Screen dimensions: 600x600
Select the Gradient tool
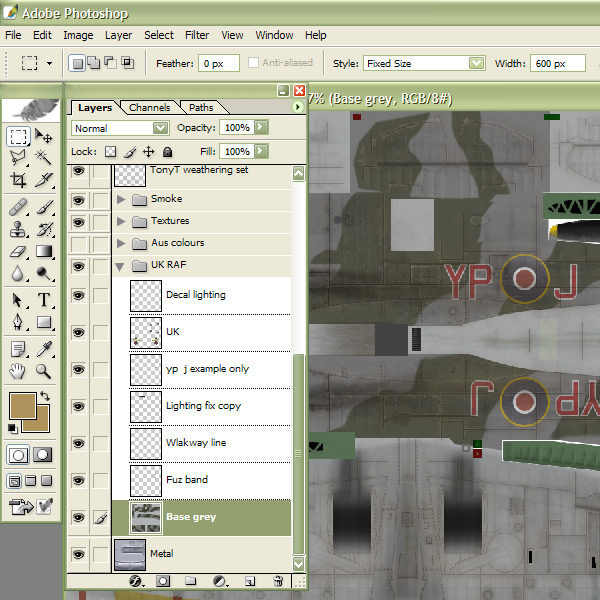(43, 251)
